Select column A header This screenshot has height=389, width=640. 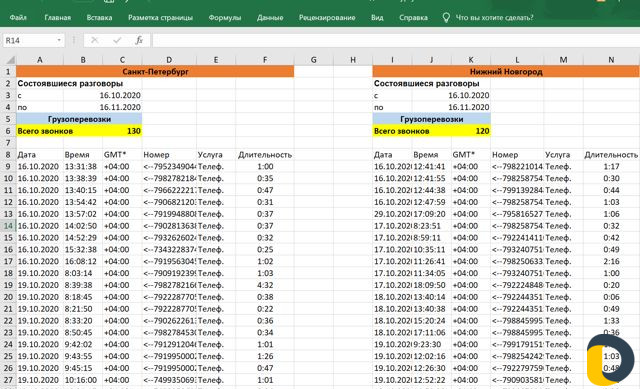coord(40,60)
